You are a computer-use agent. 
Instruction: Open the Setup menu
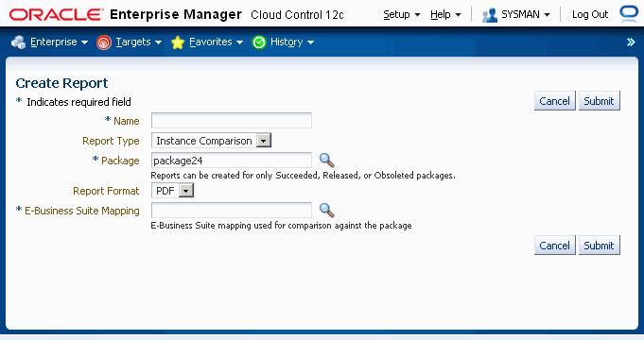pyautogui.click(x=402, y=15)
